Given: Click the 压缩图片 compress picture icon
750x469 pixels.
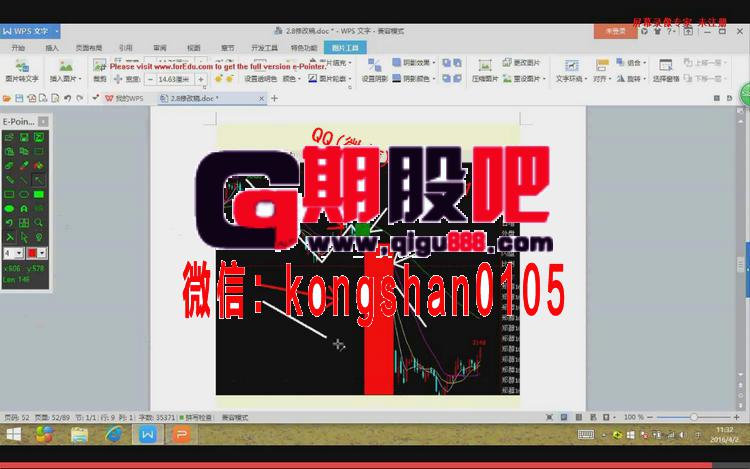Looking at the screenshot, I should 485,66.
